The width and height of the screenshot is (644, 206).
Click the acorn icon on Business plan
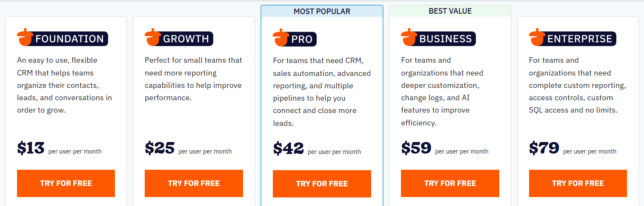[x=409, y=38]
